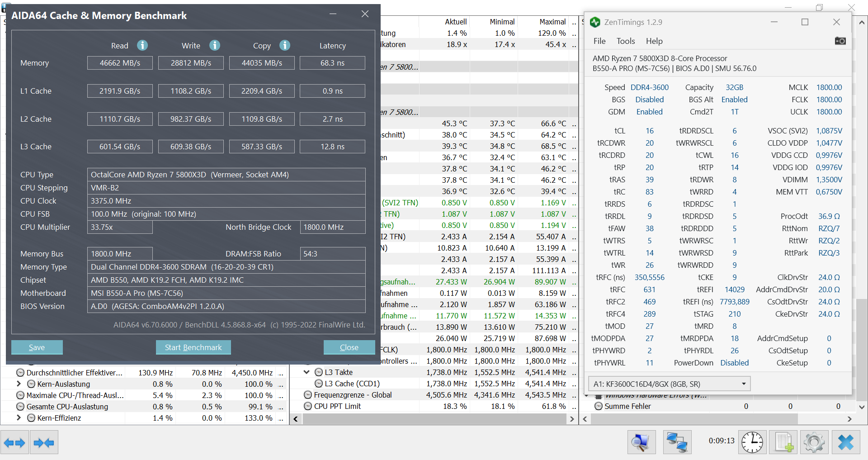Open the Help menu in ZenTimings
The height and width of the screenshot is (460, 868).
tap(654, 41)
